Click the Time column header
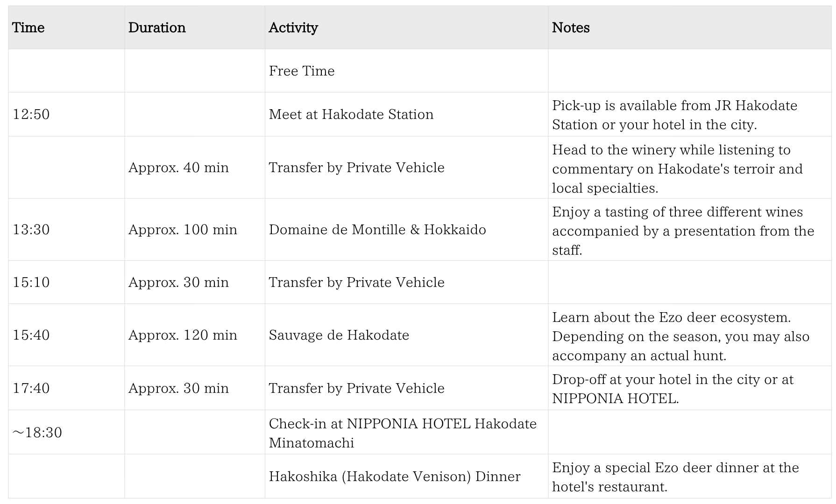The height and width of the screenshot is (504, 836). click(28, 28)
